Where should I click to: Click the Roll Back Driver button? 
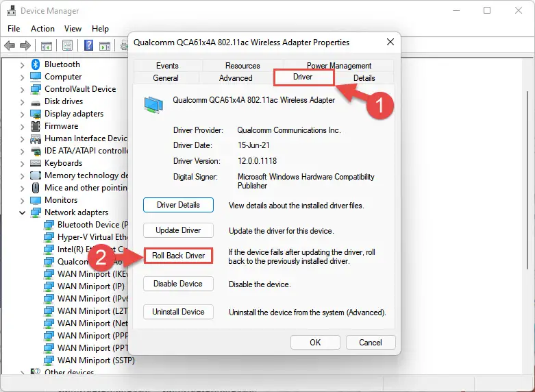178,256
